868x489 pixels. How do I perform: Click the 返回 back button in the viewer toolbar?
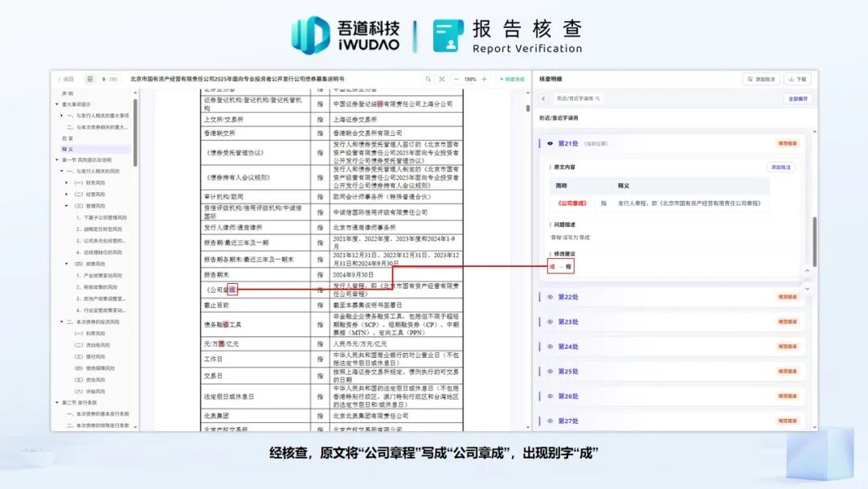[x=66, y=79]
